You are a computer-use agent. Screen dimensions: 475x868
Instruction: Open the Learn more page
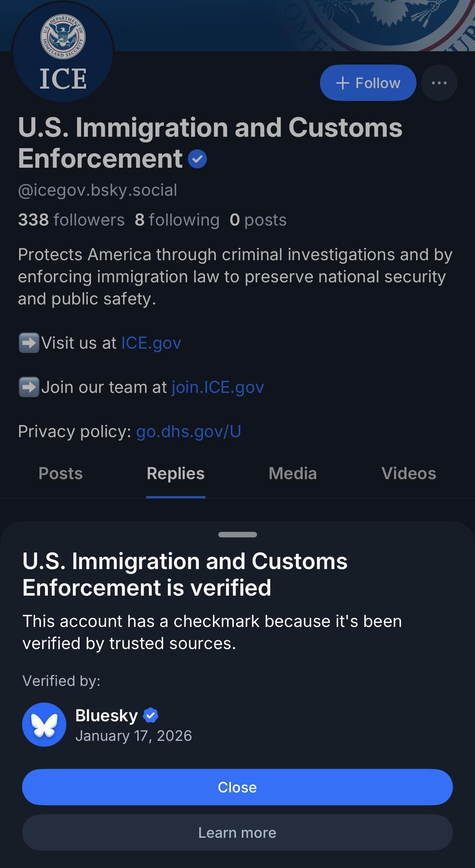pyautogui.click(x=237, y=832)
